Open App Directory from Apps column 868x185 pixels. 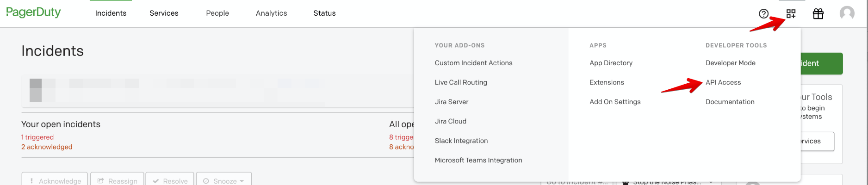tap(611, 63)
